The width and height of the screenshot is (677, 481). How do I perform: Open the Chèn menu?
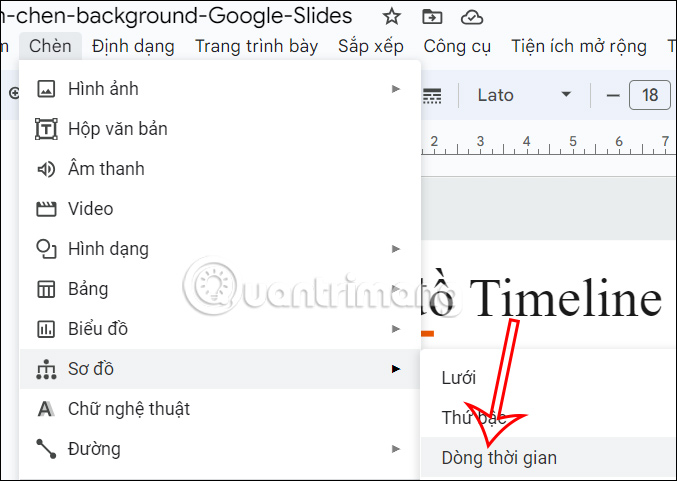tap(50, 46)
